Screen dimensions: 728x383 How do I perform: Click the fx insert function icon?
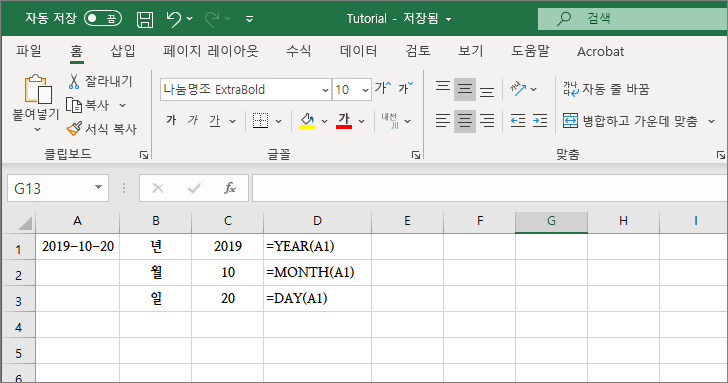[230, 188]
